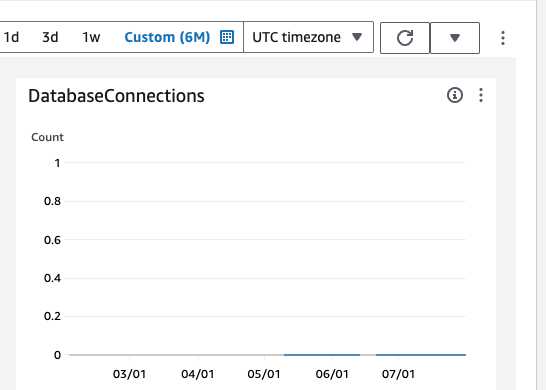This screenshot has width=546, height=390.
Task: Click the DatabaseConnections chart title
Action: click(116, 96)
